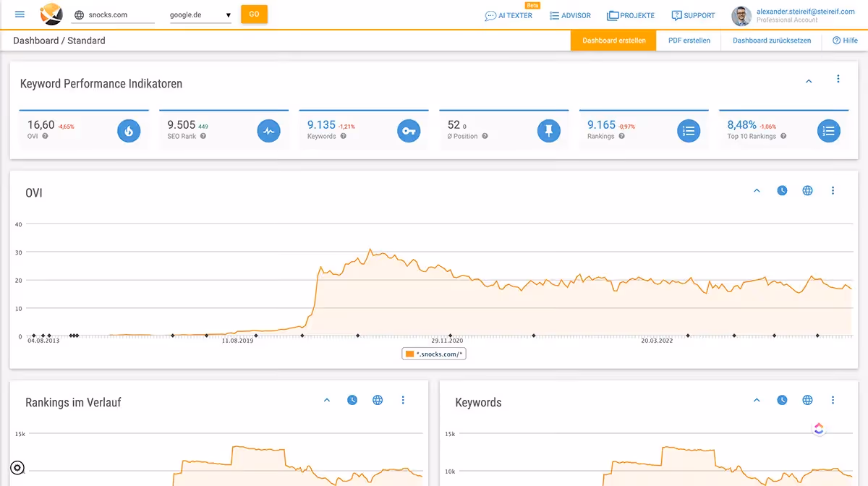The width and height of the screenshot is (868, 486).
Task: Open the Hilfe help link
Action: (x=845, y=40)
